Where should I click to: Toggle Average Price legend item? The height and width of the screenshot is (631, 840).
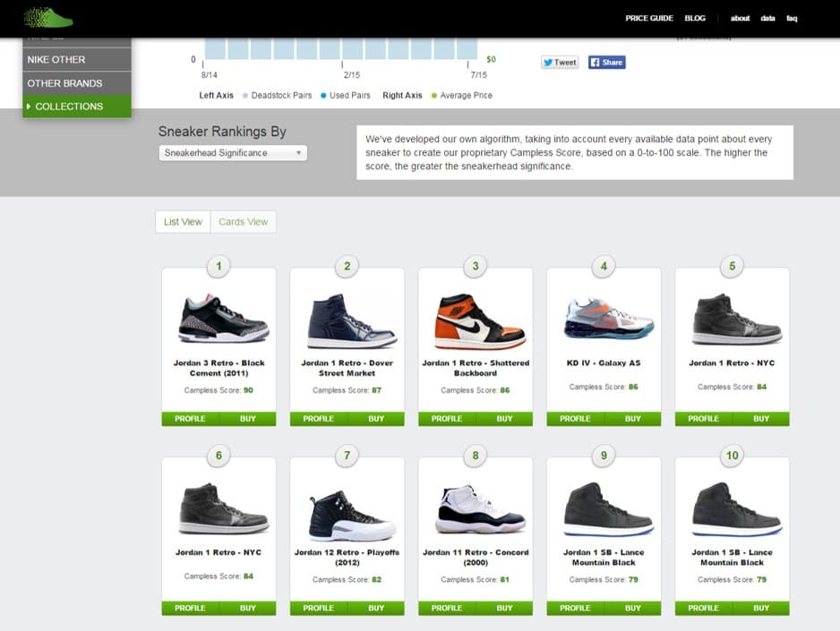click(462, 95)
